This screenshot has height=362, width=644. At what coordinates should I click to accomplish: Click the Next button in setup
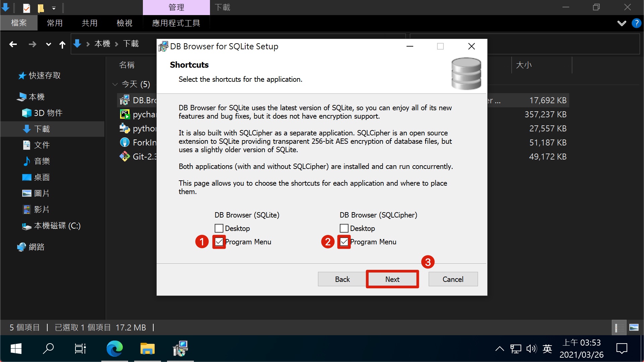click(x=392, y=279)
